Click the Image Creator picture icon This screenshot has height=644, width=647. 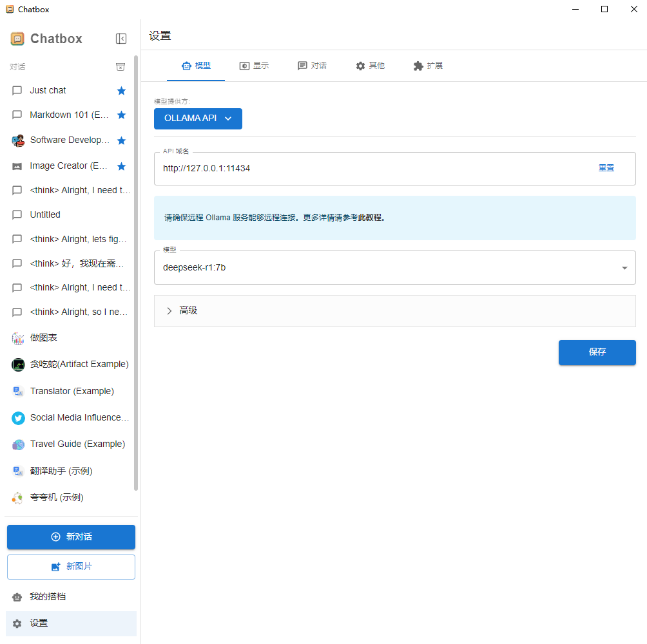17,167
